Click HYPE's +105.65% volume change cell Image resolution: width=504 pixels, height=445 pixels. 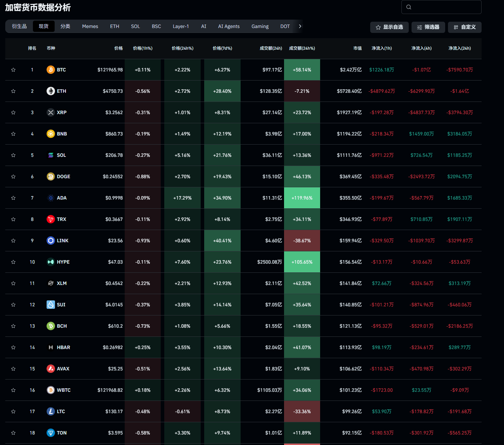pos(302,262)
